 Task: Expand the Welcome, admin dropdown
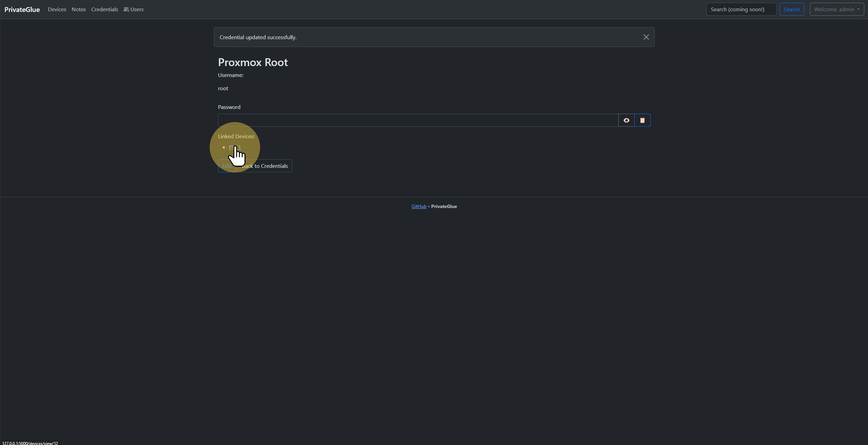point(836,10)
